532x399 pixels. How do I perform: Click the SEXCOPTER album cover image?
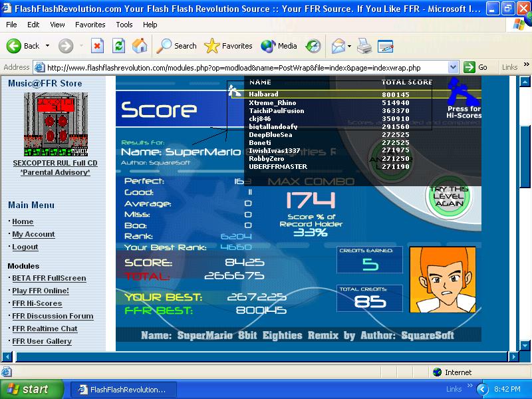(x=56, y=124)
